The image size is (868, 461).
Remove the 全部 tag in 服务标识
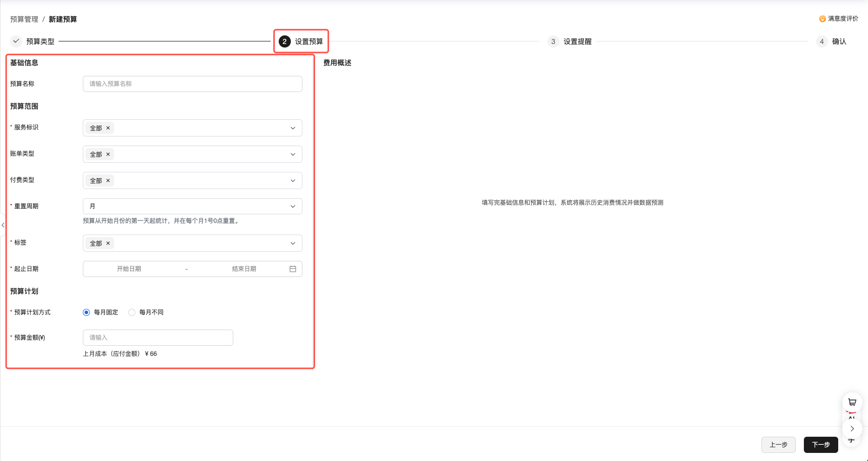click(x=108, y=128)
